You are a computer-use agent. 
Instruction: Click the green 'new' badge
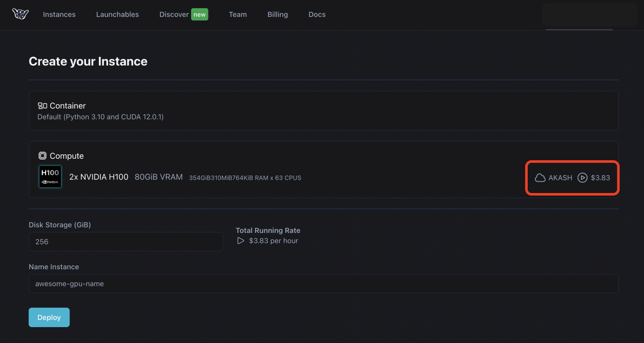coord(200,14)
